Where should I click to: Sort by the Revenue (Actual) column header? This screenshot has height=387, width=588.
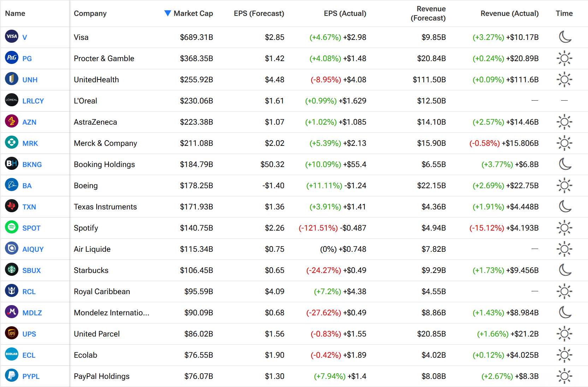[x=510, y=13]
